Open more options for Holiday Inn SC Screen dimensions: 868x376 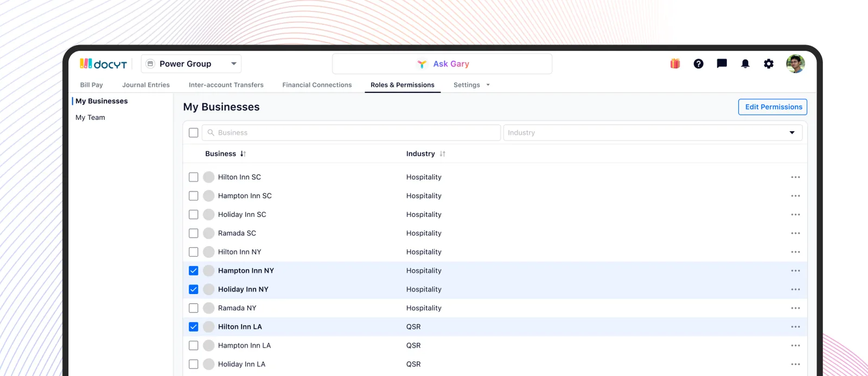795,215
